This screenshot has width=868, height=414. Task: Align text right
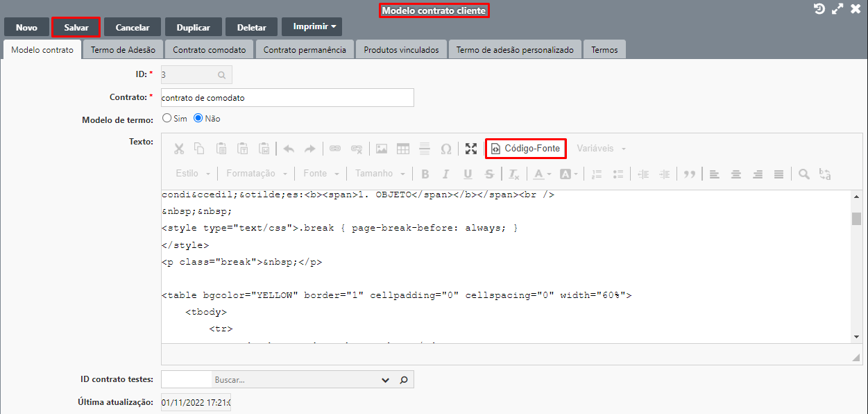coord(758,174)
